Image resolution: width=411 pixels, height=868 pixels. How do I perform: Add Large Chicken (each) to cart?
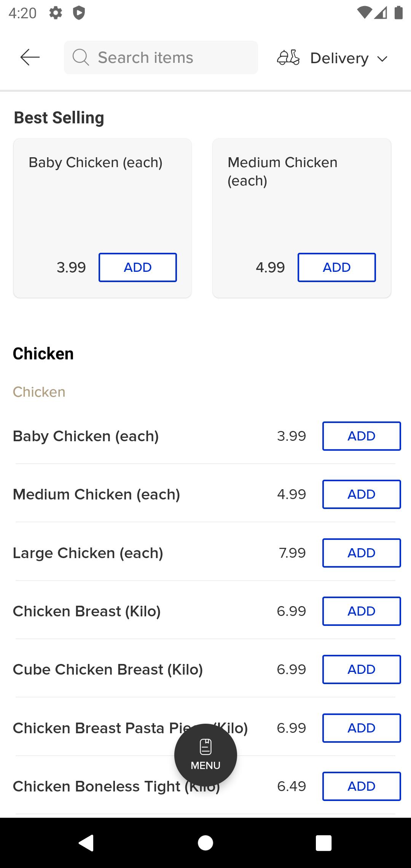pyautogui.click(x=362, y=553)
